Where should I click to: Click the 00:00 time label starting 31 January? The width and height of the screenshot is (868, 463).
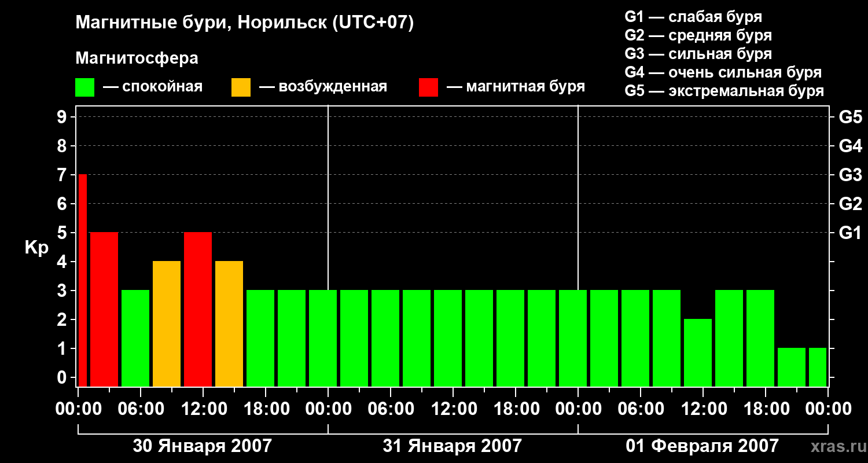328,409
